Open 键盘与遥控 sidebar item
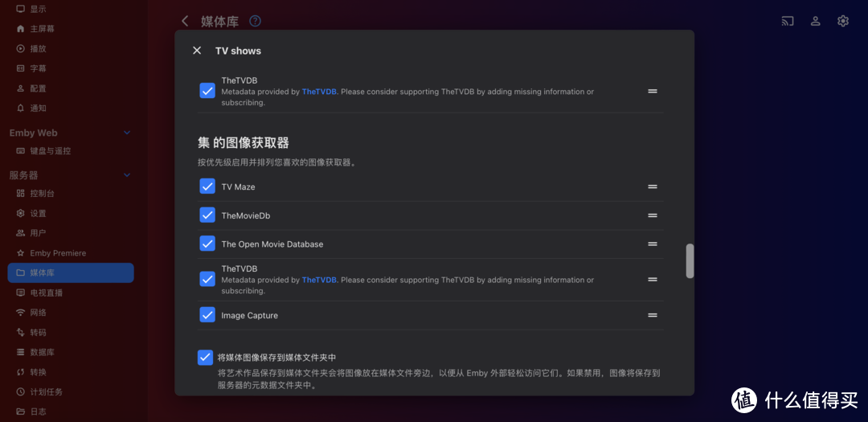This screenshot has width=868, height=422. (71, 150)
